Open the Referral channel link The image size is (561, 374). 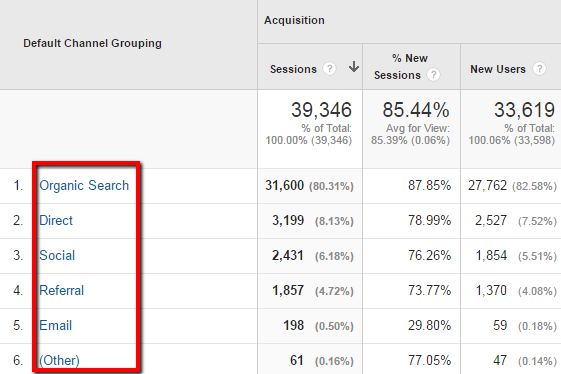[x=62, y=290]
